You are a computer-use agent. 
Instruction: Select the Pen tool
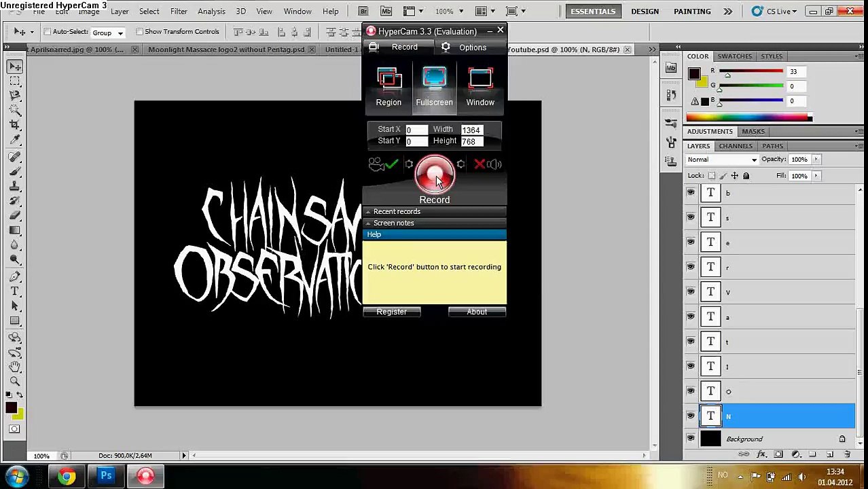point(15,277)
